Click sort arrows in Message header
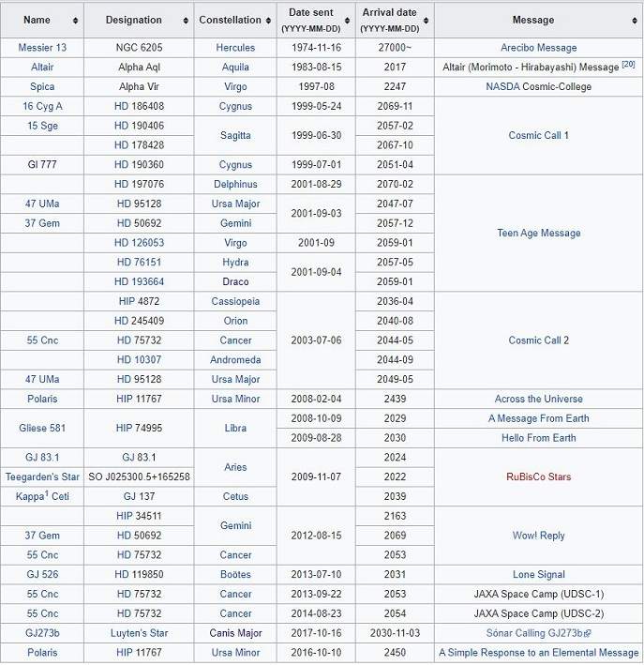 (633, 21)
